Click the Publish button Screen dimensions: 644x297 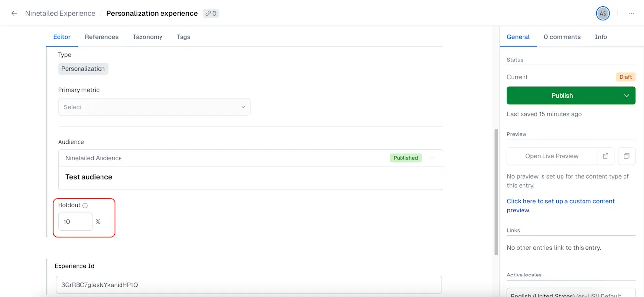562,95
